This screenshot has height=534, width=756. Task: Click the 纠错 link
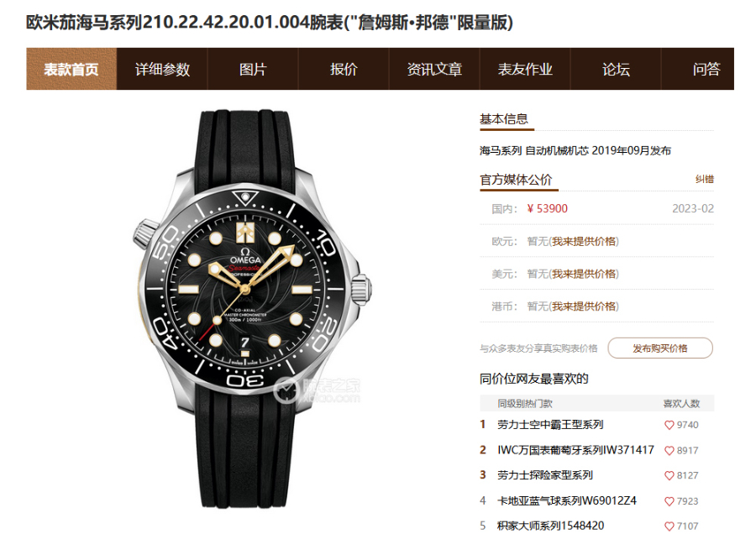point(705,180)
